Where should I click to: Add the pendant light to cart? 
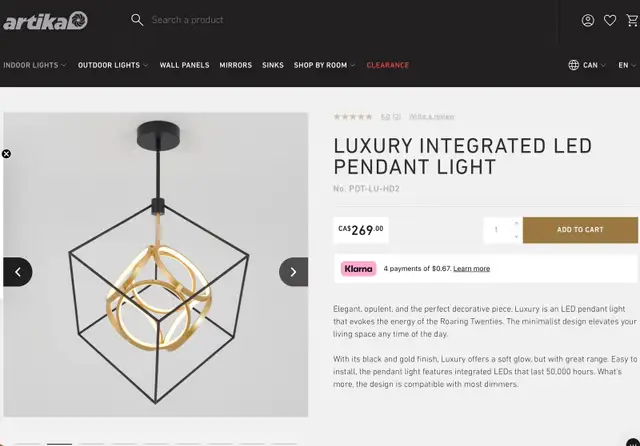[580, 230]
